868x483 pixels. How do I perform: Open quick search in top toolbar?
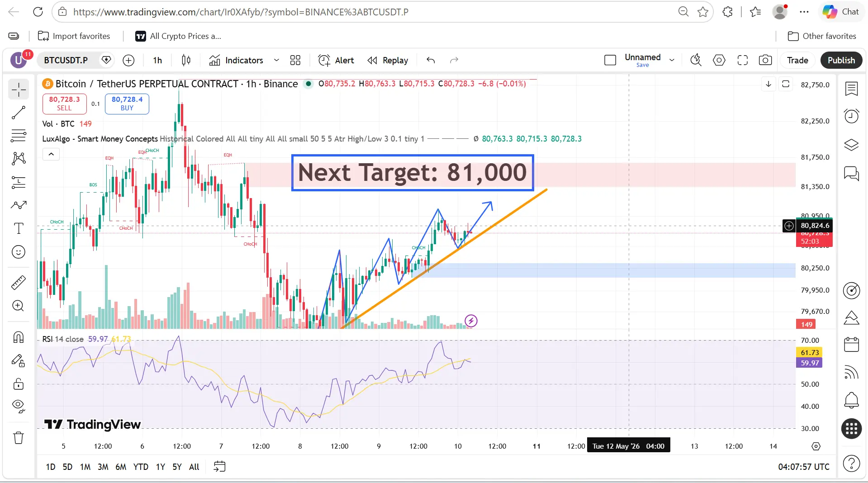point(696,60)
